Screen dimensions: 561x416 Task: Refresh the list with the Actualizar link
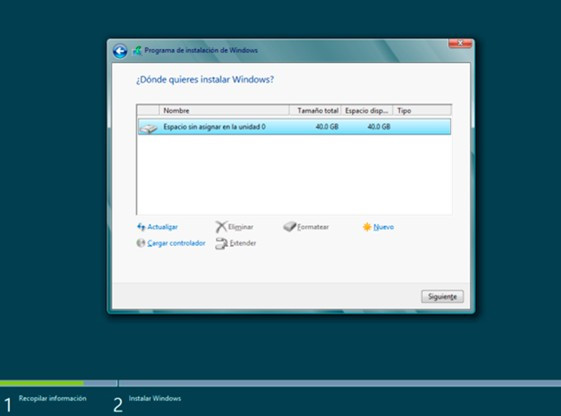162,227
